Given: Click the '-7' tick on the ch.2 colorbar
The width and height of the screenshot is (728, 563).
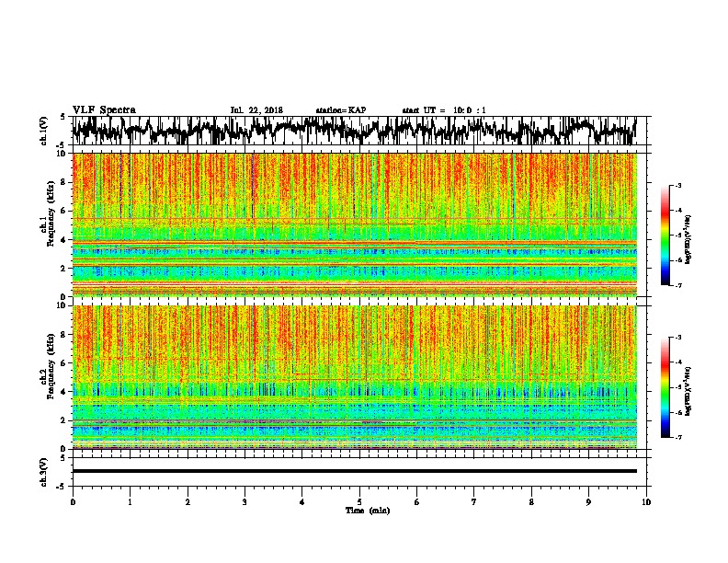Looking at the screenshot, I should pyautogui.click(x=677, y=437).
